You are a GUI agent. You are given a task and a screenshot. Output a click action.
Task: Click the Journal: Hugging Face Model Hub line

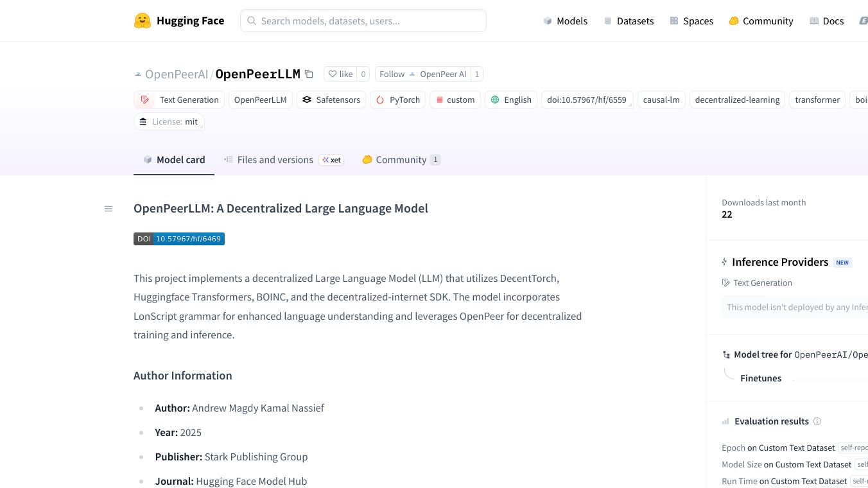click(x=231, y=482)
